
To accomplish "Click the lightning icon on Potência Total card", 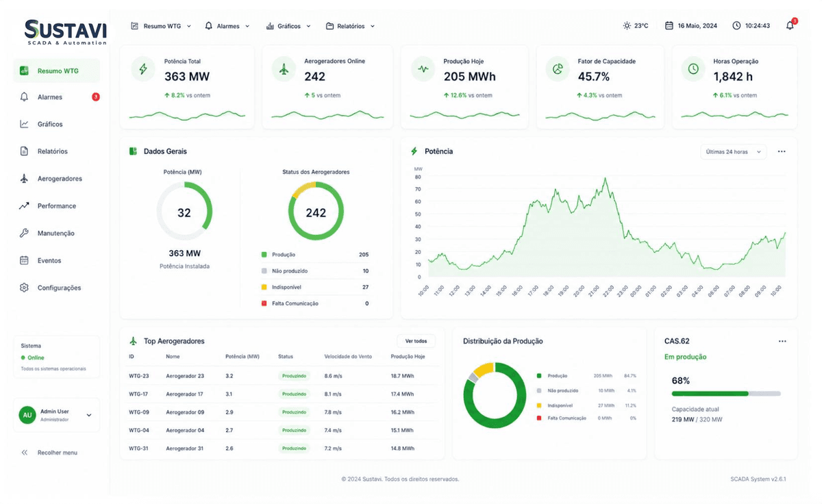I will [143, 69].
